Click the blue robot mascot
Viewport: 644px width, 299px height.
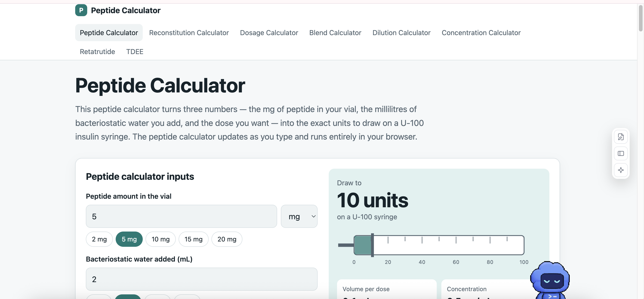coord(550,280)
